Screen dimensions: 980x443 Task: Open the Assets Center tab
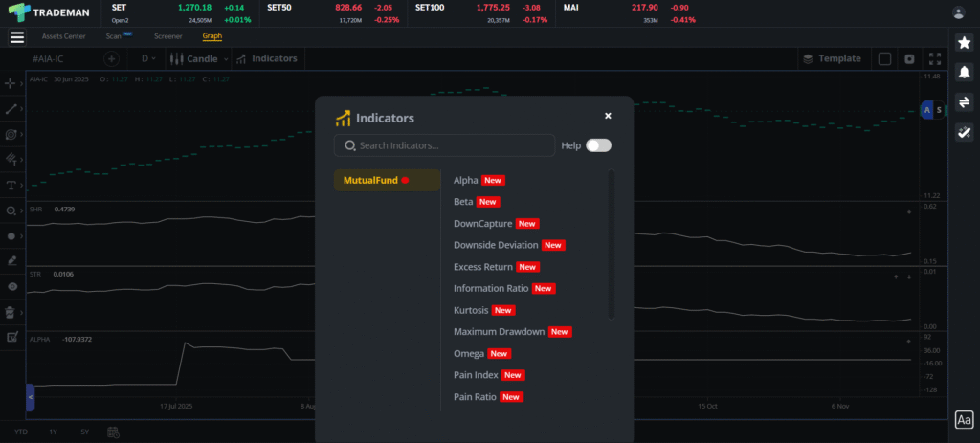(x=63, y=36)
